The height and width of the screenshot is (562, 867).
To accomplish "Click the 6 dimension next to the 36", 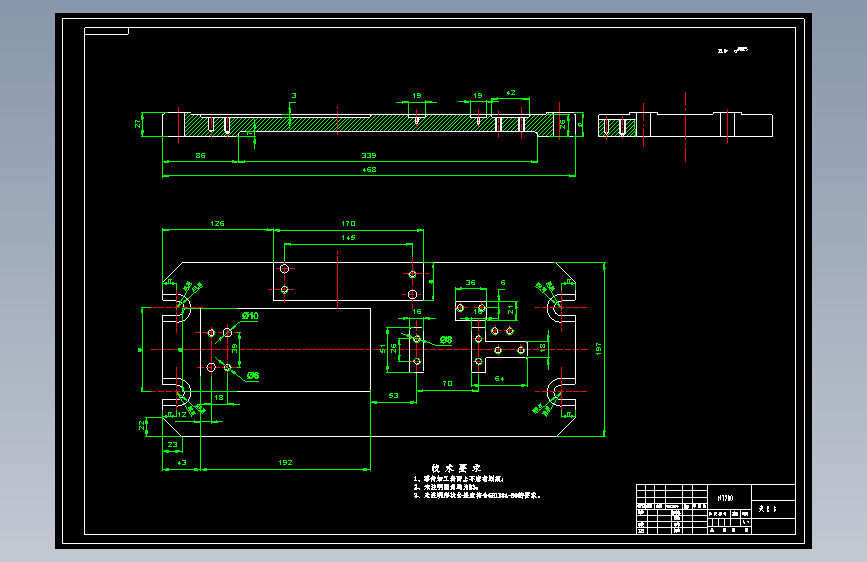I will (x=503, y=283).
